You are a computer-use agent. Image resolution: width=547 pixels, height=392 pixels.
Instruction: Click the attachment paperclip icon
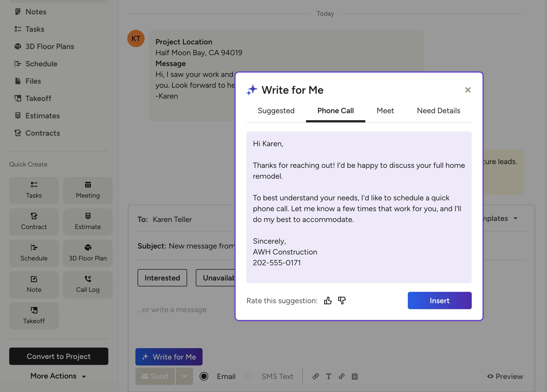315,376
